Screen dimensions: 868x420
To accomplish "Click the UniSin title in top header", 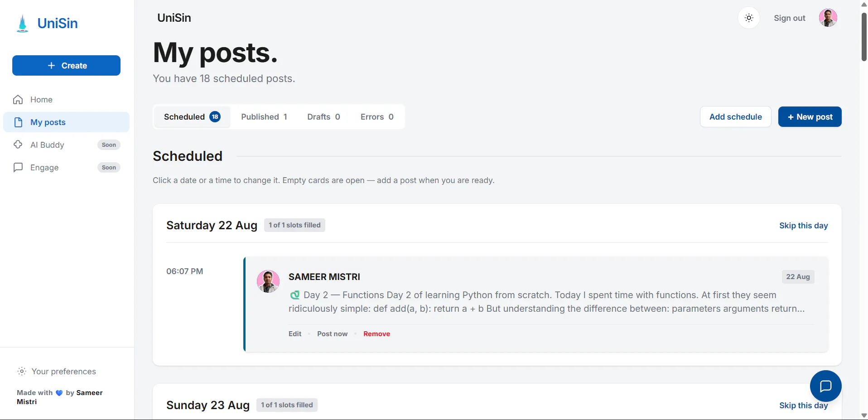I will click(x=174, y=18).
